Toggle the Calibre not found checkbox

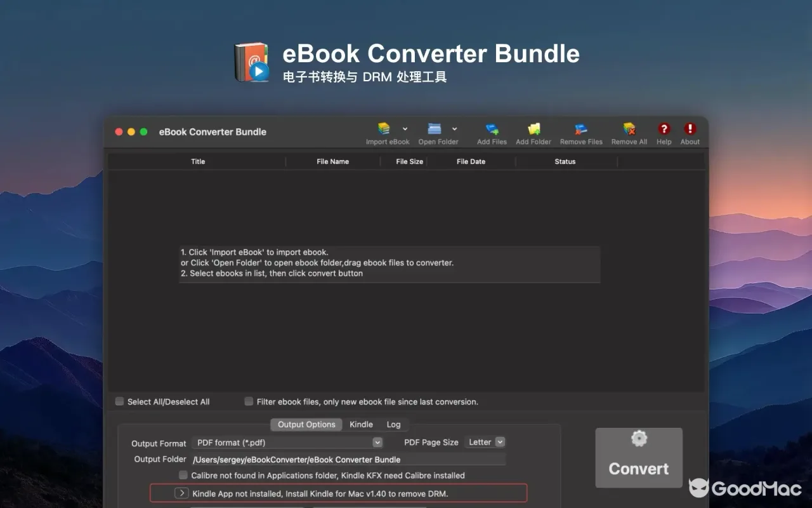click(x=183, y=475)
